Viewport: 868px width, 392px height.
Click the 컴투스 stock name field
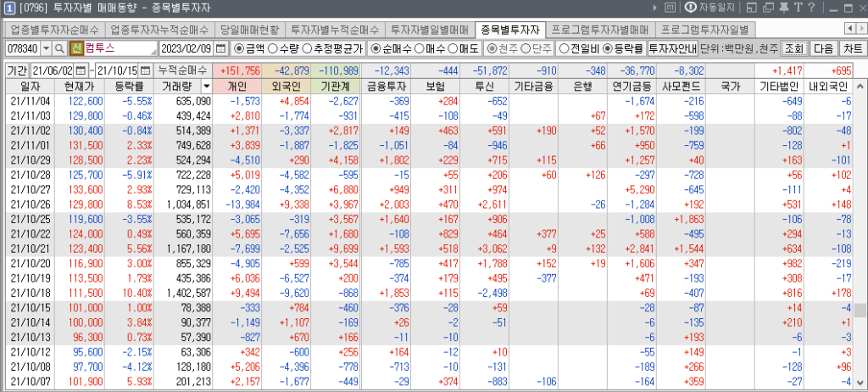[119, 48]
